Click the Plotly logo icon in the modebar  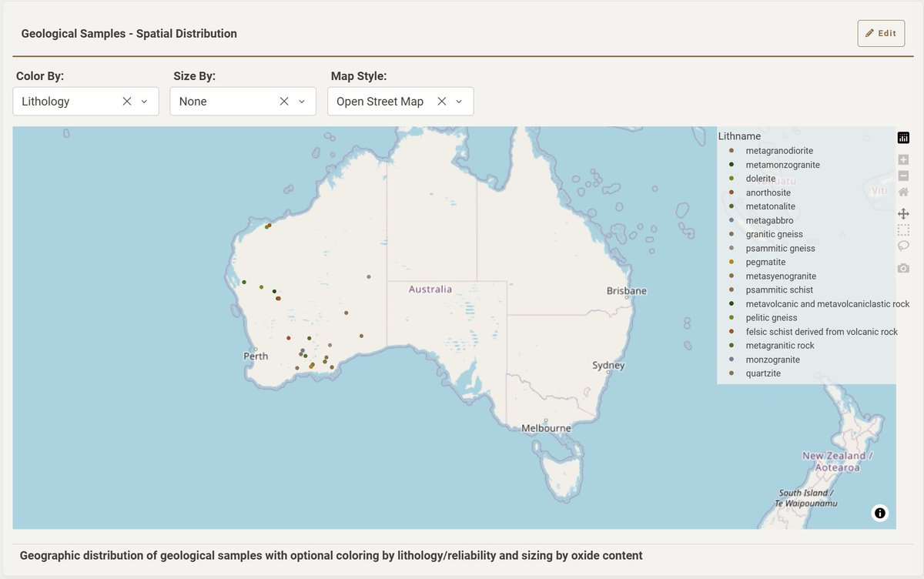pyautogui.click(x=903, y=138)
